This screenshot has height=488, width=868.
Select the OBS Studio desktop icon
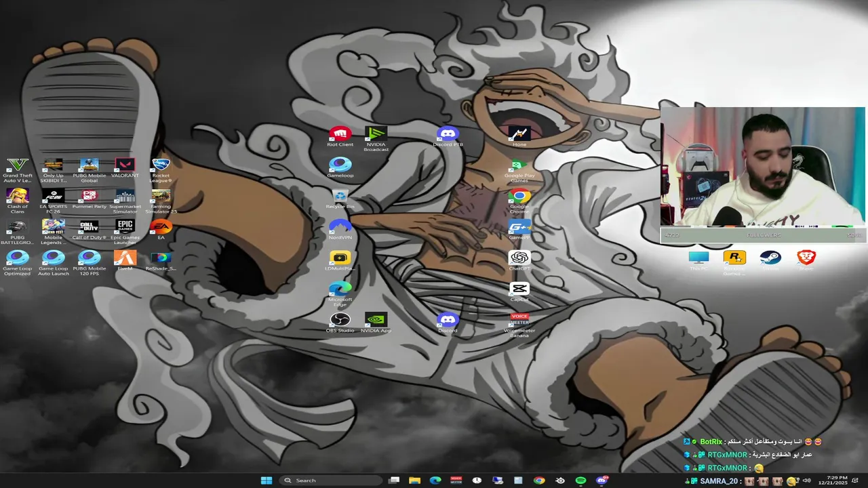coord(340,323)
